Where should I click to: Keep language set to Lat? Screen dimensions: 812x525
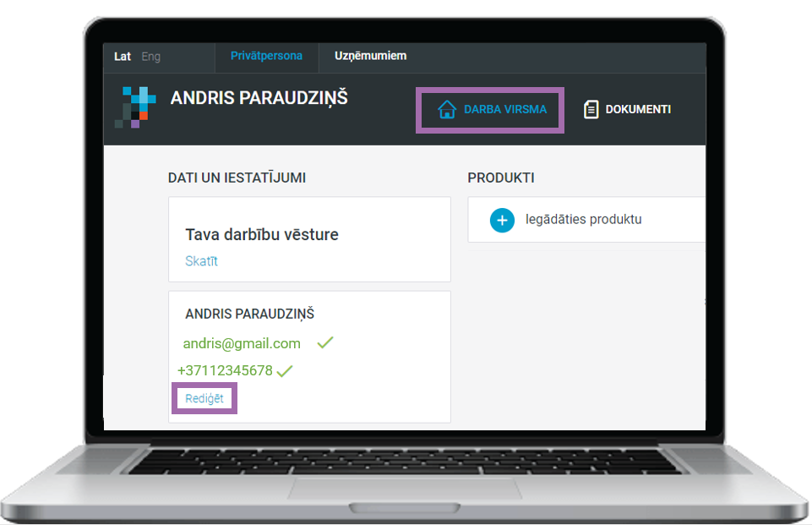[x=122, y=56]
